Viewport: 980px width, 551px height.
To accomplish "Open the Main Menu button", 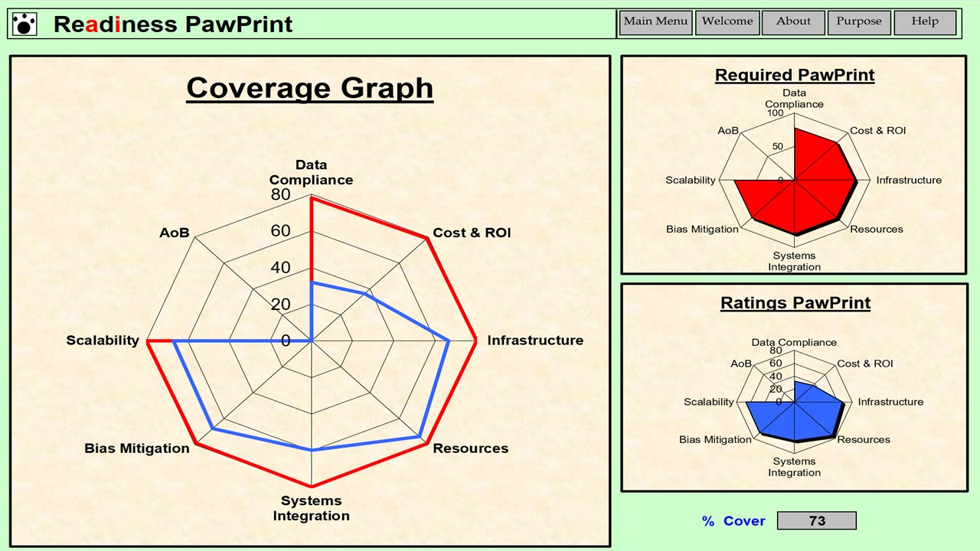I will coord(655,22).
